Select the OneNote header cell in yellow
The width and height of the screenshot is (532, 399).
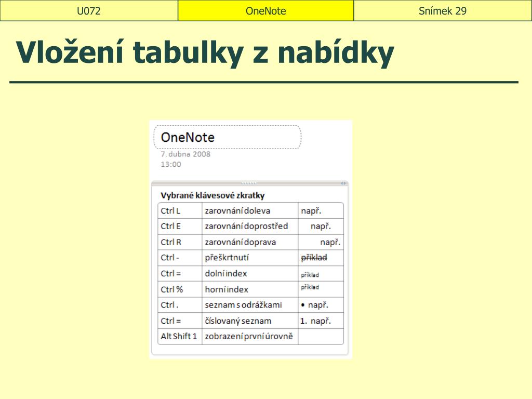(x=265, y=10)
